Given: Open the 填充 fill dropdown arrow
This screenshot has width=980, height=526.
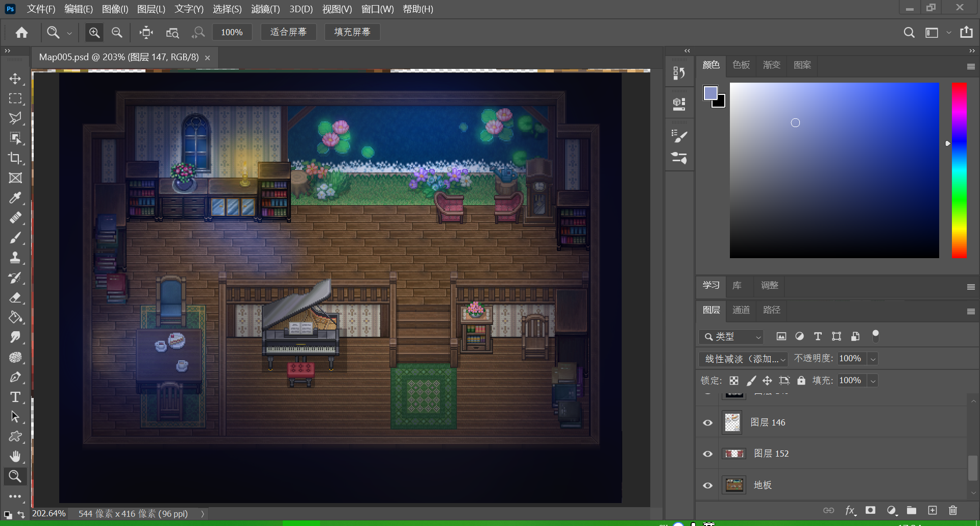Looking at the screenshot, I should coord(873,381).
